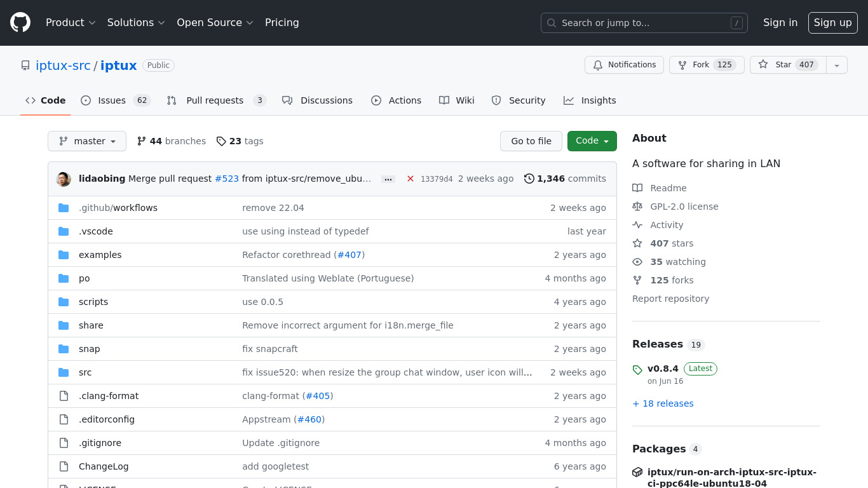The image size is (868, 488).
Task: Open the snap folder
Action: click(89, 349)
